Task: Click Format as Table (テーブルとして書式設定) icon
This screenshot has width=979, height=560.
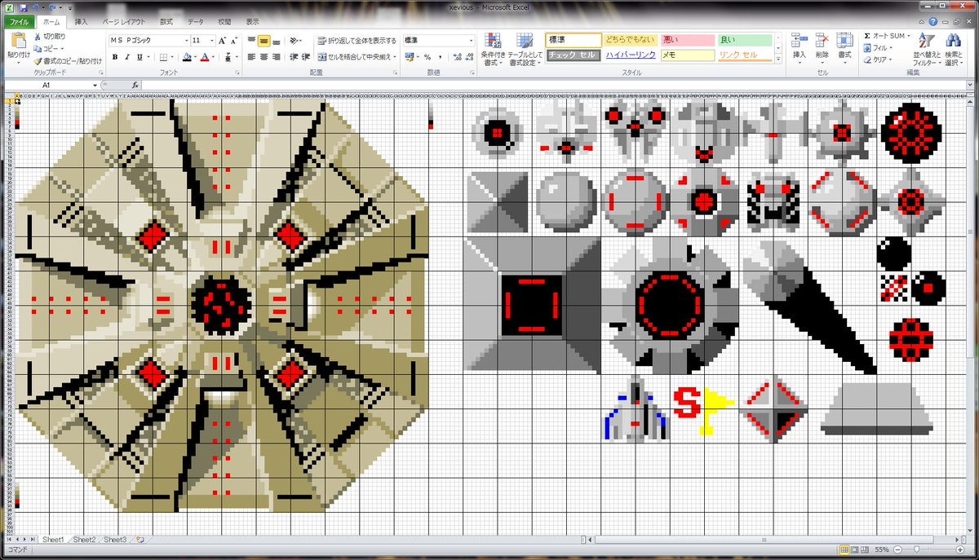Action: click(x=525, y=41)
